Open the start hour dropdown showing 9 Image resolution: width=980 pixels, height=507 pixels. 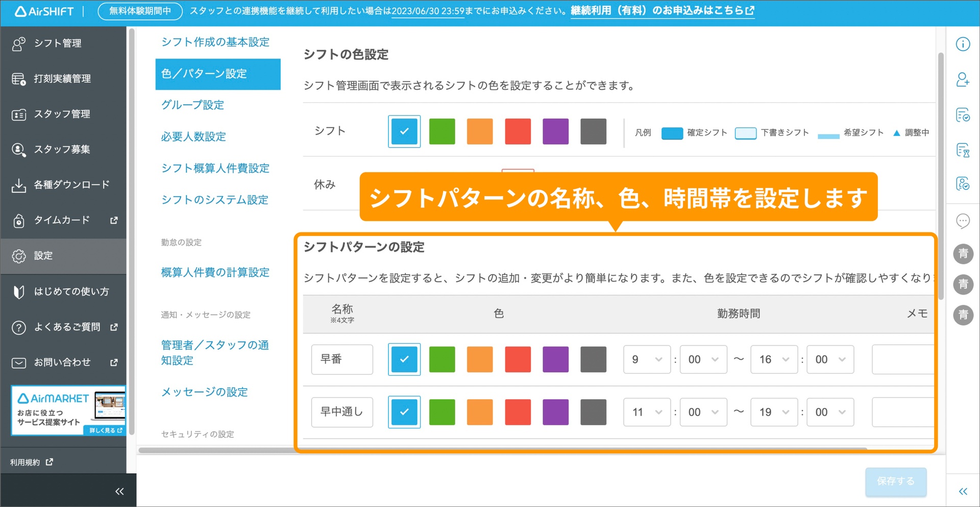tap(646, 359)
